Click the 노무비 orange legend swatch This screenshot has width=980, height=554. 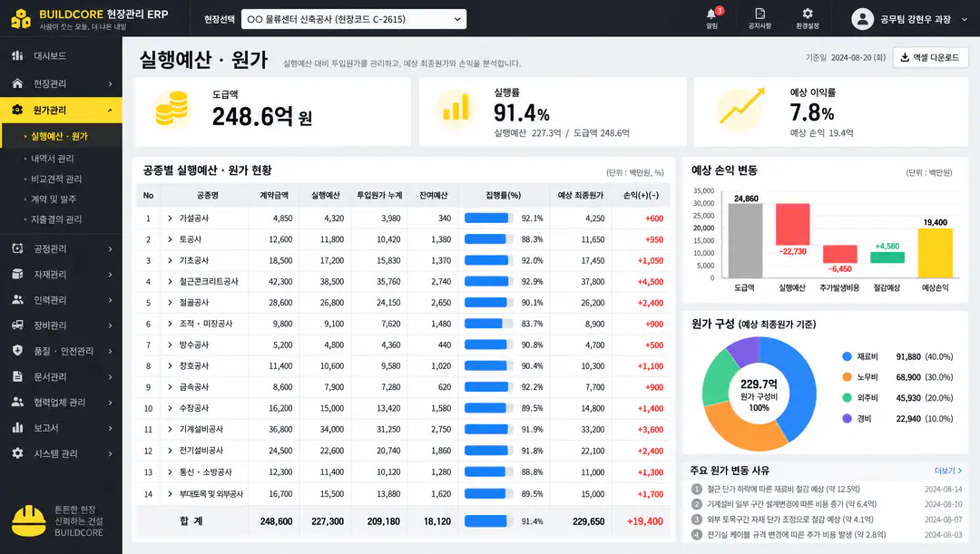point(847,377)
